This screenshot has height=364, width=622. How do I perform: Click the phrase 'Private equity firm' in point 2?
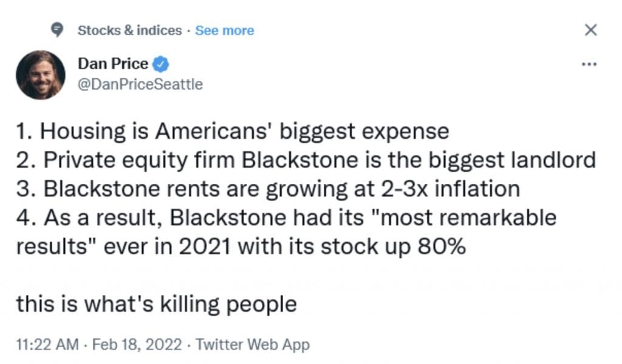(139, 160)
